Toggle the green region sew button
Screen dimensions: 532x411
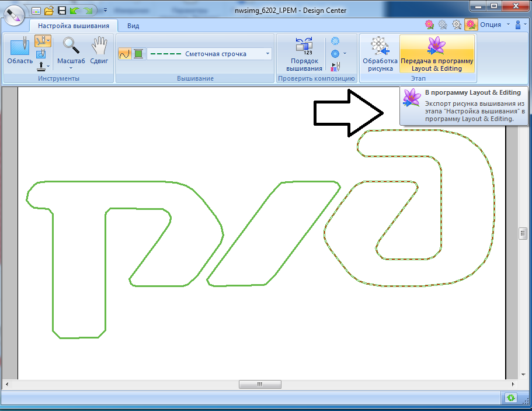(x=138, y=54)
